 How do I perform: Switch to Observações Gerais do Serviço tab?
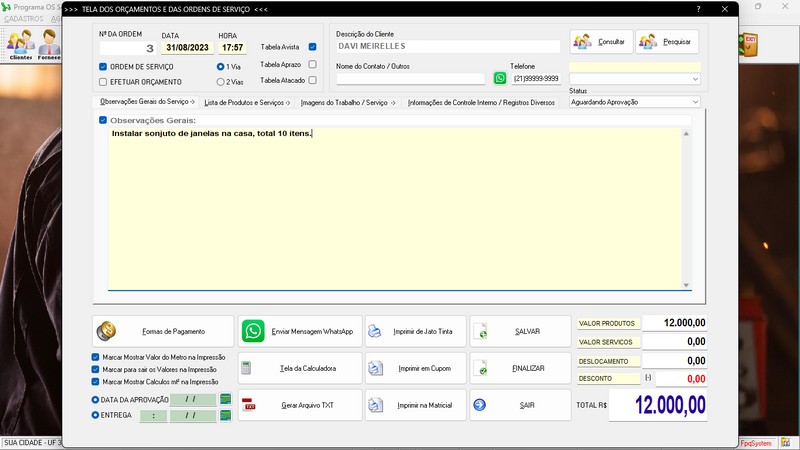click(147, 102)
